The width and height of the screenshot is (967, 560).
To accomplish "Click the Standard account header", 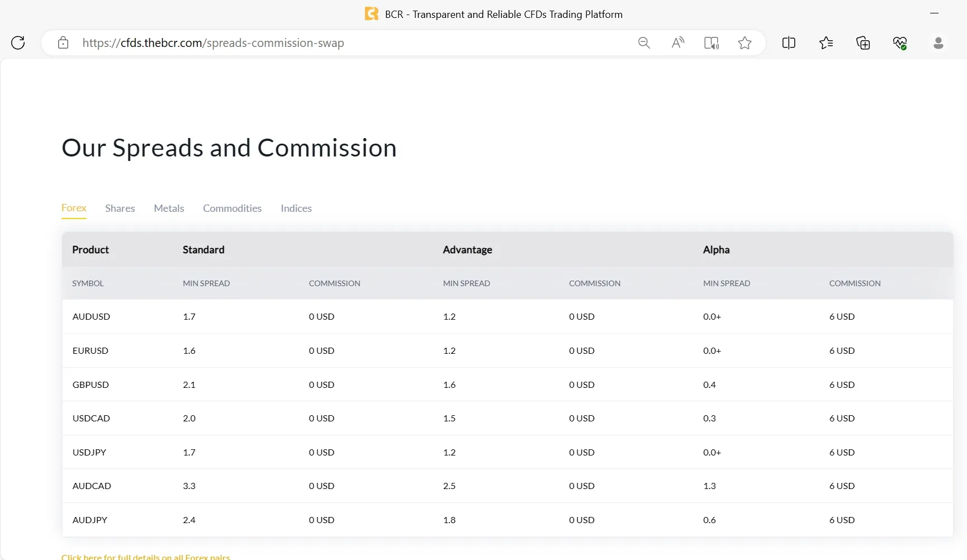I will pyautogui.click(x=203, y=250).
